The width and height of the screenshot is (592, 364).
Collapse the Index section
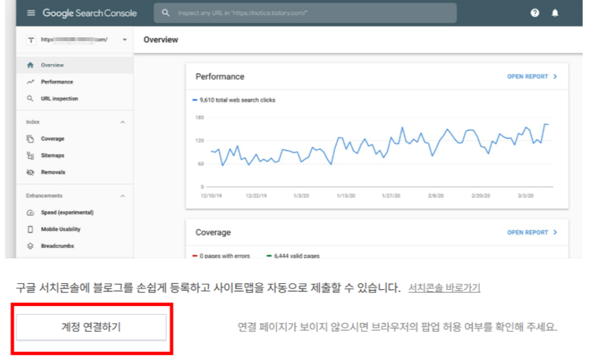[x=123, y=122]
